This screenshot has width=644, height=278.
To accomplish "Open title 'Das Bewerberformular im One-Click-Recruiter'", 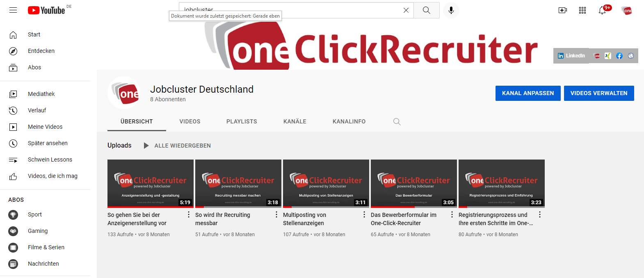I will [404, 219].
